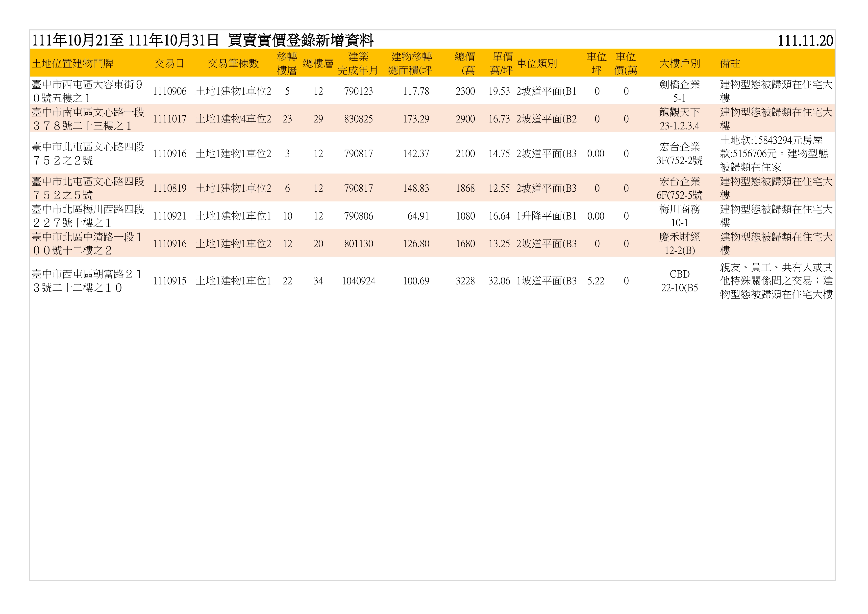
Task: Select the 車位類別 column header
Action: (537, 63)
